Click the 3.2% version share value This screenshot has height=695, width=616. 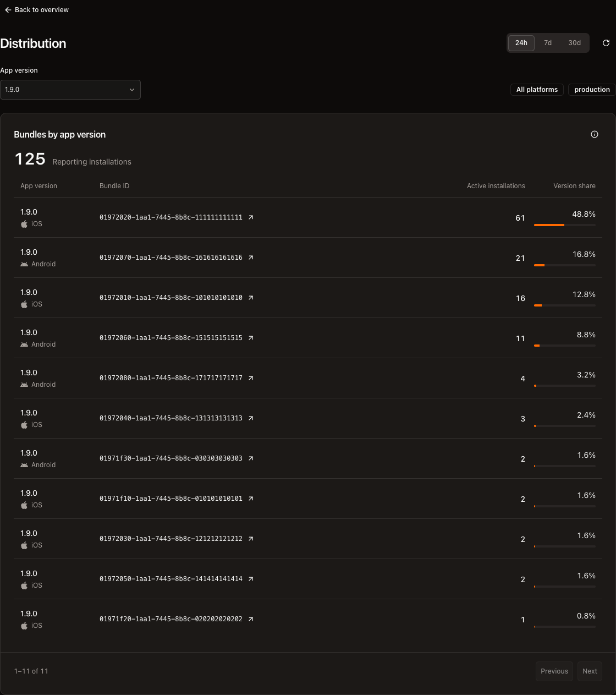(x=586, y=375)
